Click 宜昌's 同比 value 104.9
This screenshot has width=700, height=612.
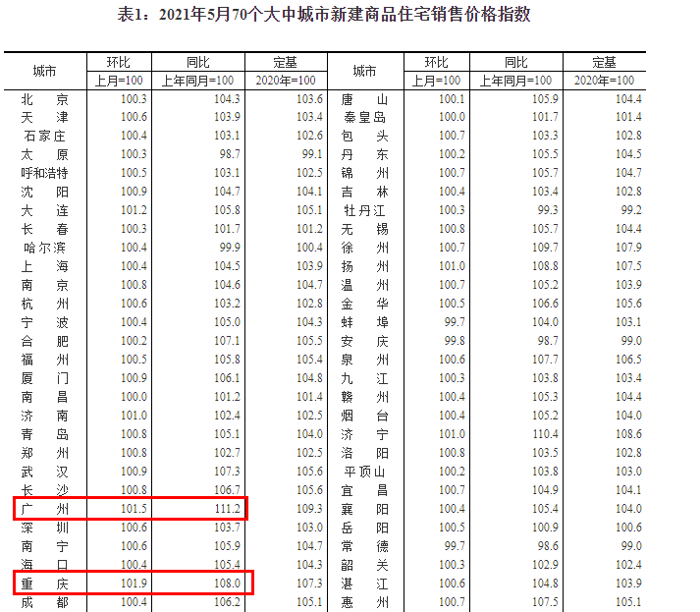545,490
